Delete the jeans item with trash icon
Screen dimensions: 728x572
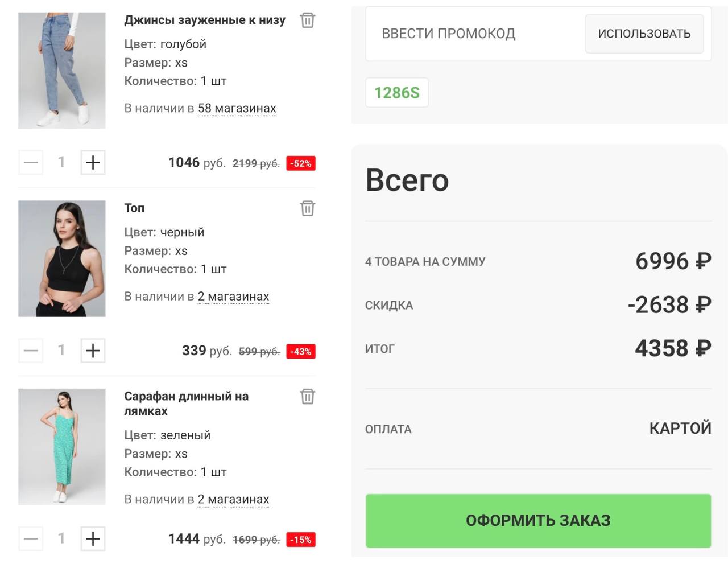point(307,20)
